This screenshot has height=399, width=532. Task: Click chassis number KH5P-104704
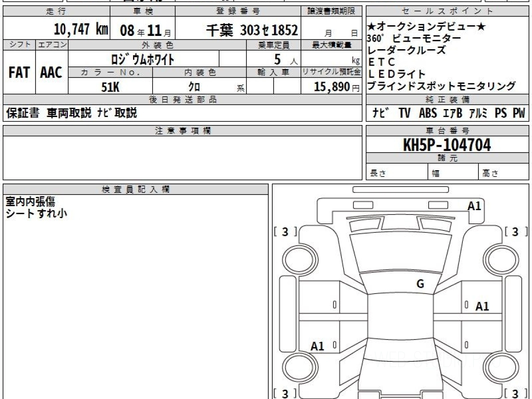coord(447,145)
